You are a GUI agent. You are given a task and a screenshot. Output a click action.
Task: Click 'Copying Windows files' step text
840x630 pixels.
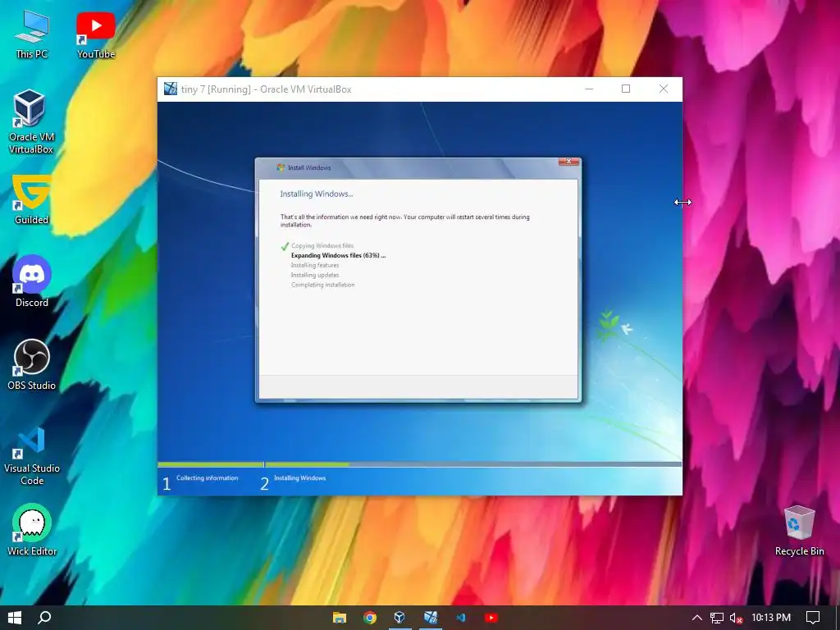(x=322, y=246)
